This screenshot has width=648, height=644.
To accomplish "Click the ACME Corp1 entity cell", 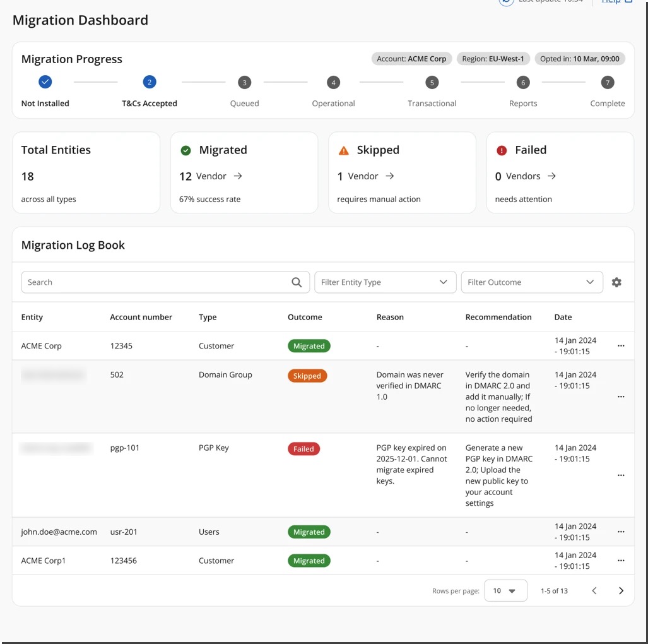I will click(43, 561).
